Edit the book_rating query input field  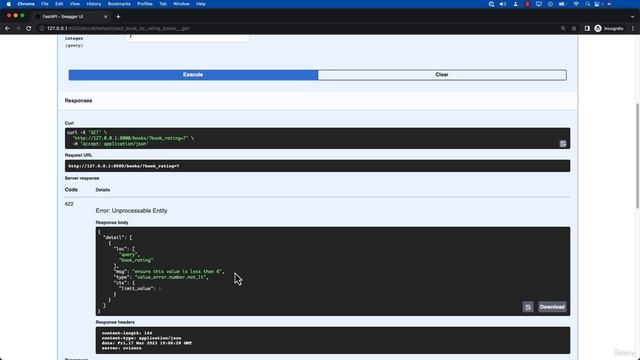[x=187, y=38]
